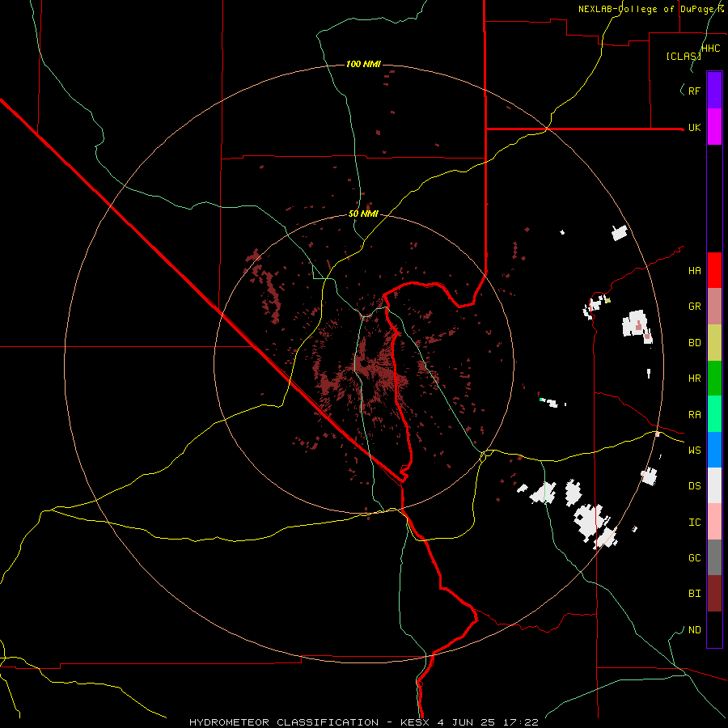
Task: Click the WS legend label
Action: click(694, 451)
